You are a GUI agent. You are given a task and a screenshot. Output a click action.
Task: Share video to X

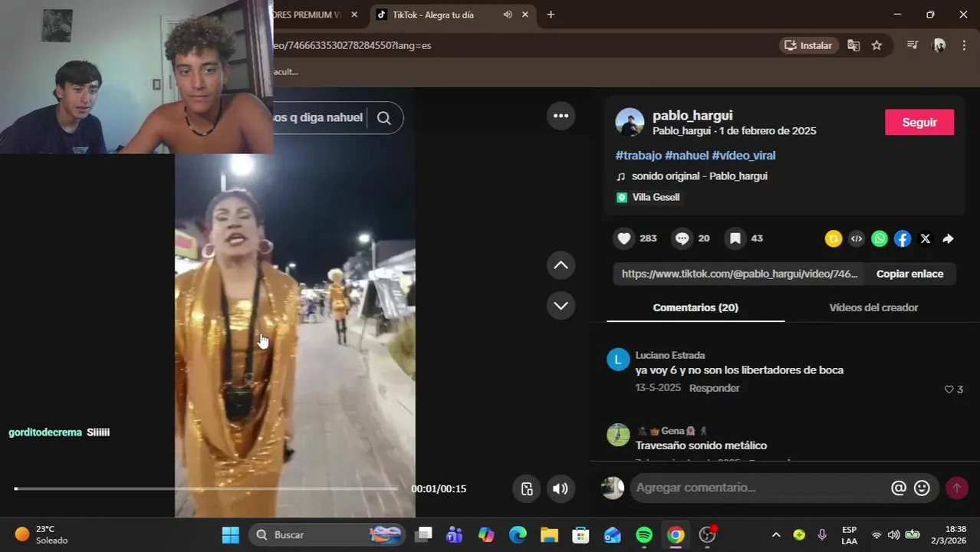pyautogui.click(x=926, y=238)
